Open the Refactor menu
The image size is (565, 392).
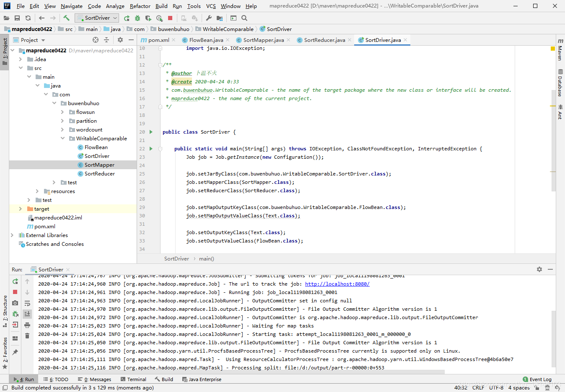tap(140, 6)
